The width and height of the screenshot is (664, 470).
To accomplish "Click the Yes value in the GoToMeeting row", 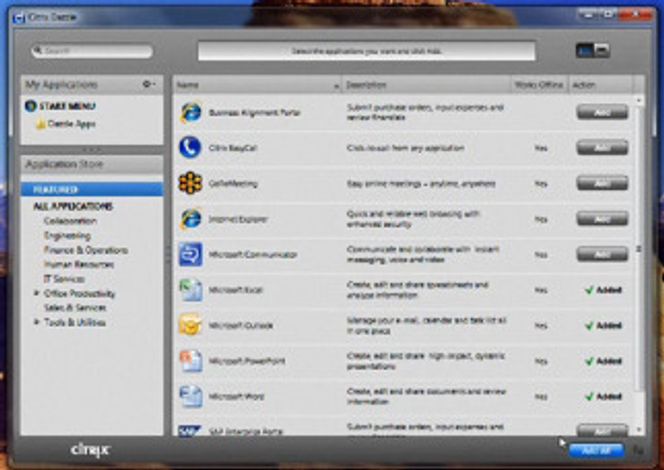I will coord(541,184).
